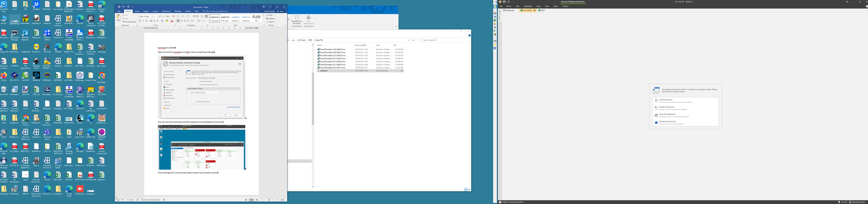Image resolution: width=868 pixels, height=204 pixels.
Task: Click Show the Dashboard option
Action: 667,115
